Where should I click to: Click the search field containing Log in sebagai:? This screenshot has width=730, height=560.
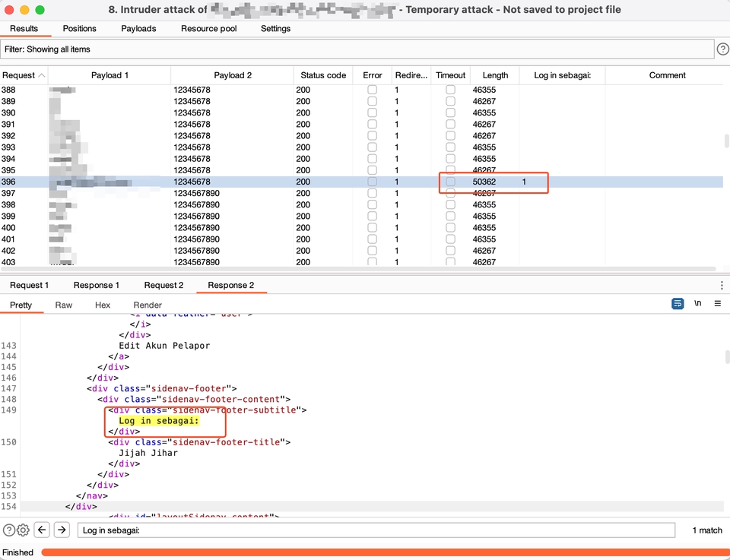click(376, 530)
